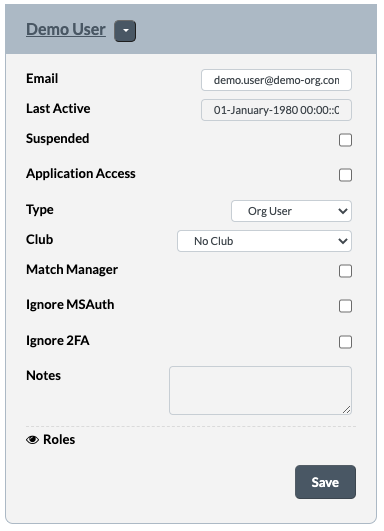The height and width of the screenshot is (531, 384).
Task: Click the Last Active label text
Action: click(x=58, y=109)
